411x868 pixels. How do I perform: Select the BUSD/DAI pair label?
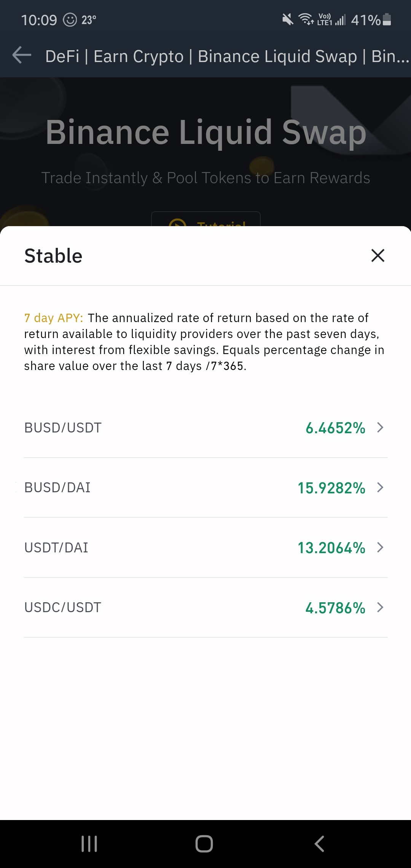tap(57, 488)
